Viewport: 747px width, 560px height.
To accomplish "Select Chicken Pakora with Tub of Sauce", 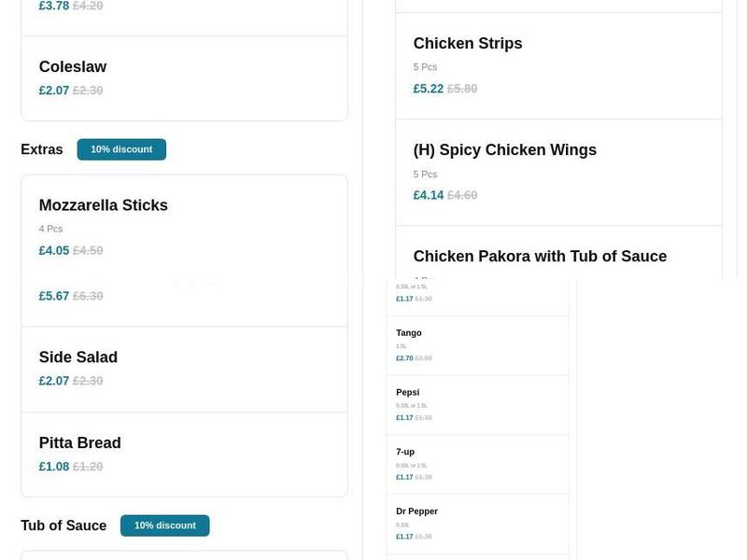I will pyautogui.click(x=540, y=256).
